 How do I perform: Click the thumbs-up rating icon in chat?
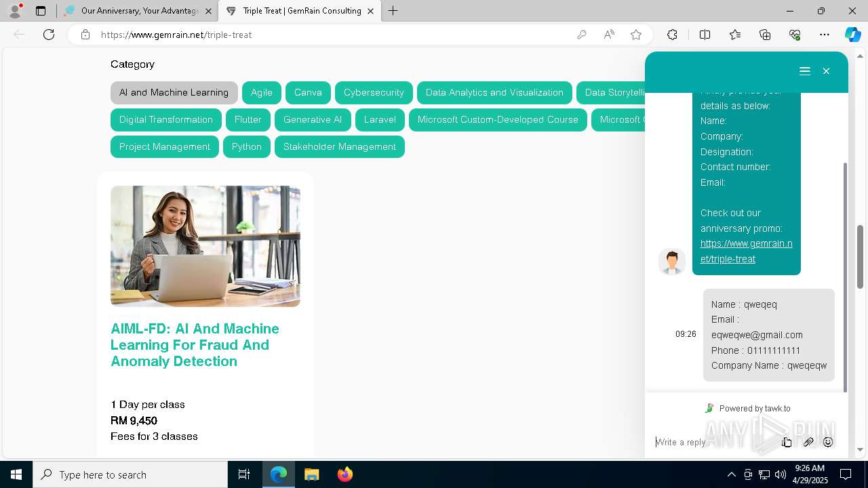pyautogui.click(x=787, y=442)
